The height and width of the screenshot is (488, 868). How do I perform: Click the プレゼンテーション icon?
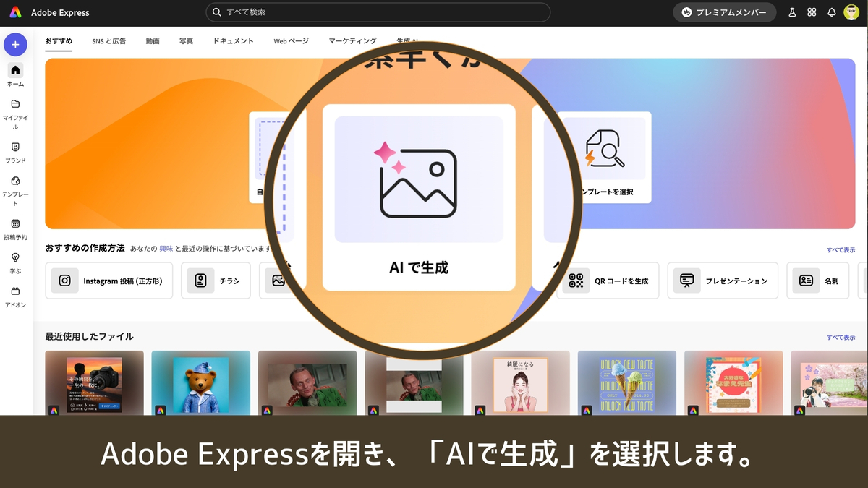(x=687, y=281)
